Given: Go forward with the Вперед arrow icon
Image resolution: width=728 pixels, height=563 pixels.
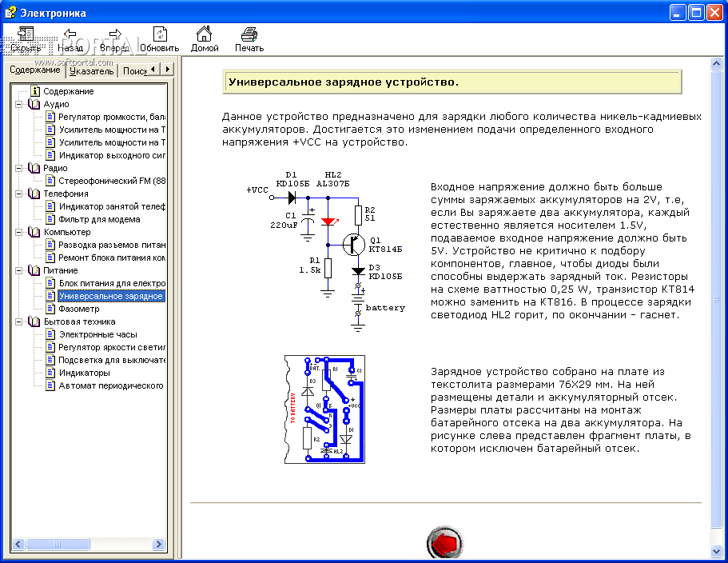Looking at the screenshot, I should [x=115, y=34].
